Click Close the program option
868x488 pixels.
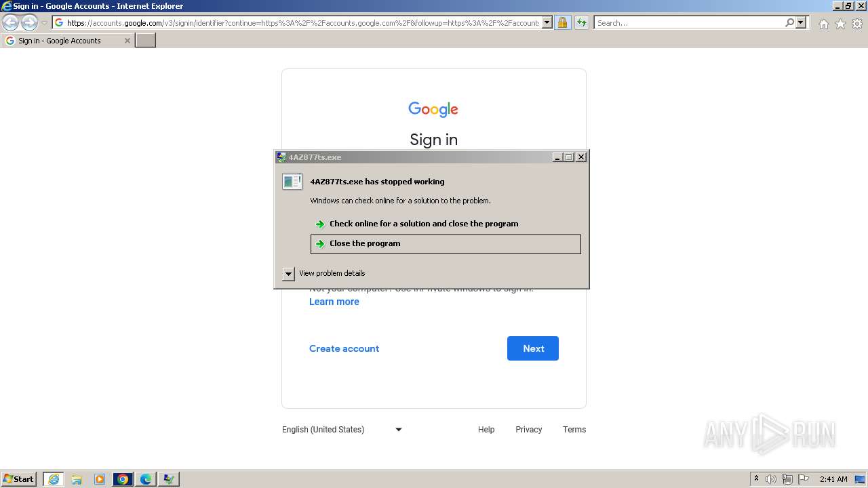point(446,244)
